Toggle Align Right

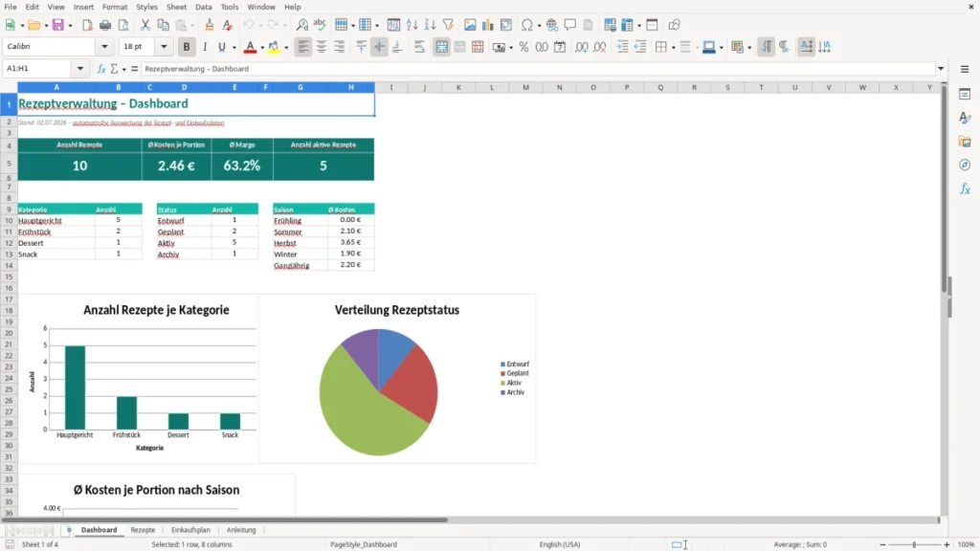[340, 47]
